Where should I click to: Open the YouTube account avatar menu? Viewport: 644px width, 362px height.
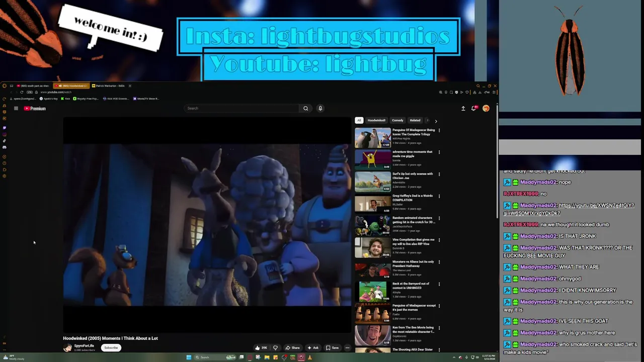(x=486, y=108)
